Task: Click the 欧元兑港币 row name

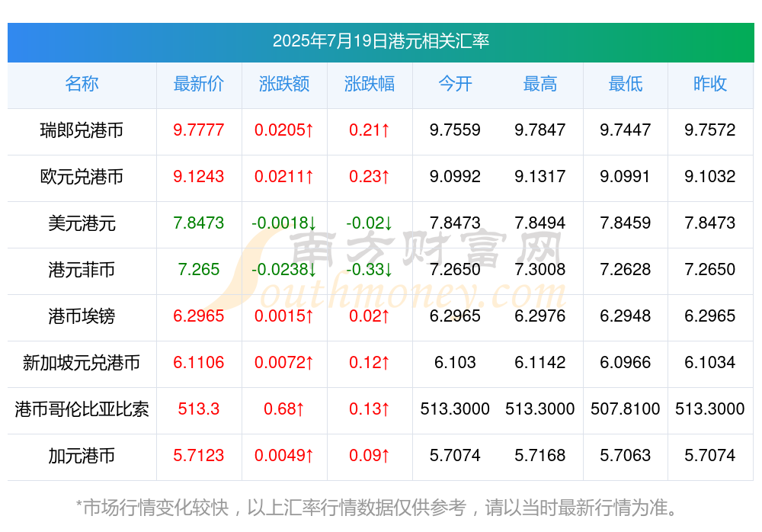Action: [x=82, y=177]
